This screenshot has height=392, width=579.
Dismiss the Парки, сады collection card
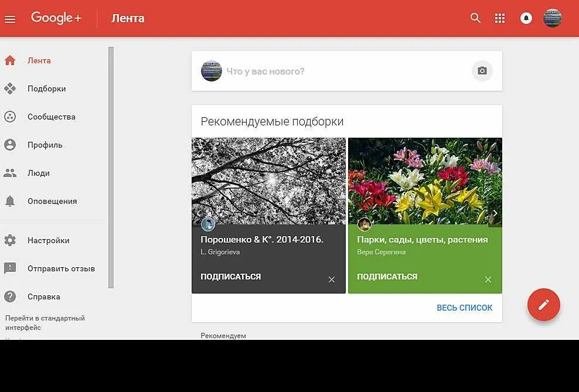488,279
